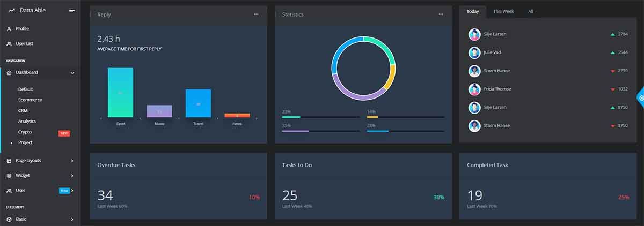644x226 pixels.
Task: Click the Sport bar in Reply chart
Action: point(120,92)
